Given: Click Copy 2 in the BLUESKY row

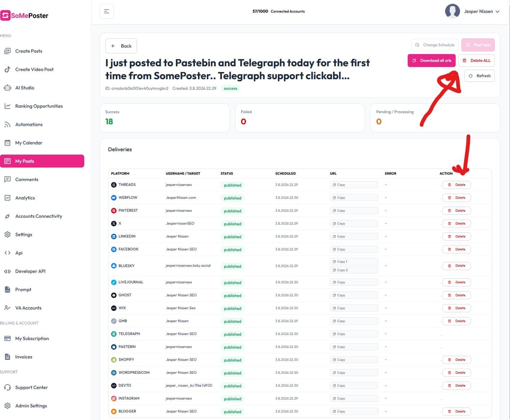Looking at the screenshot, I should (x=354, y=270).
